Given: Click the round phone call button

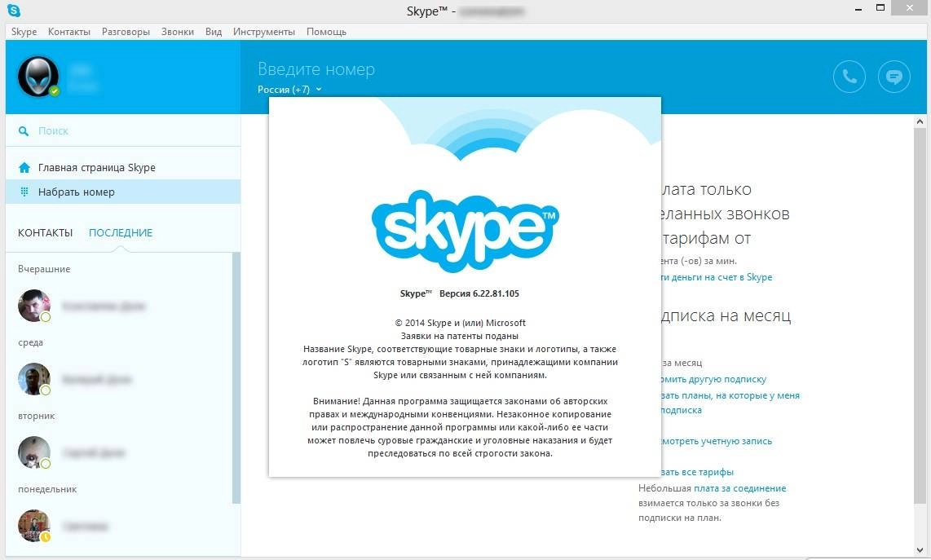Looking at the screenshot, I should point(849,77).
